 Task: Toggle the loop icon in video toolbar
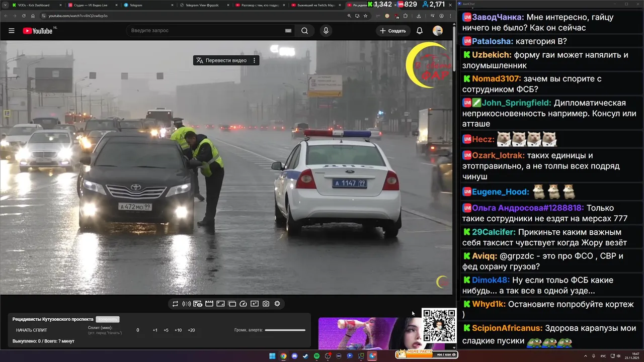tap(175, 304)
